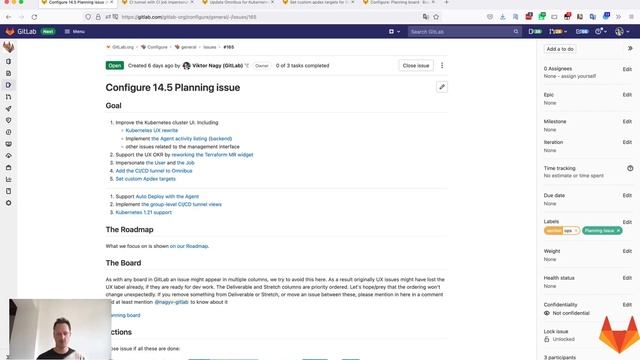Open the Packages sidebar icon
Screen dimensions: 640x360
tap(9, 168)
